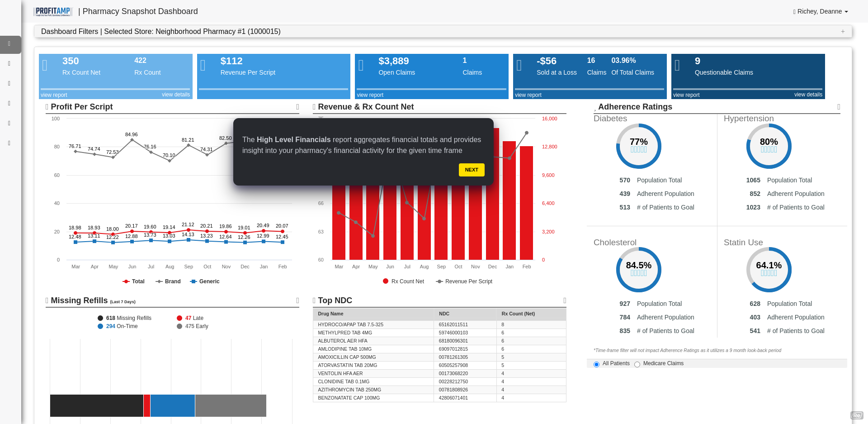Open the Richey, Deanne user dropdown
868x424 pixels.
click(821, 11)
